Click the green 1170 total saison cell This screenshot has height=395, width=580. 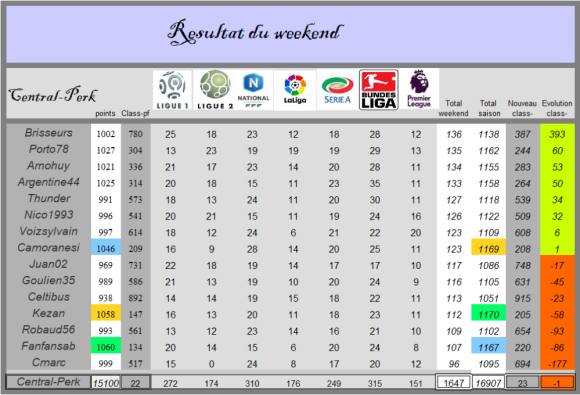[x=489, y=313]
